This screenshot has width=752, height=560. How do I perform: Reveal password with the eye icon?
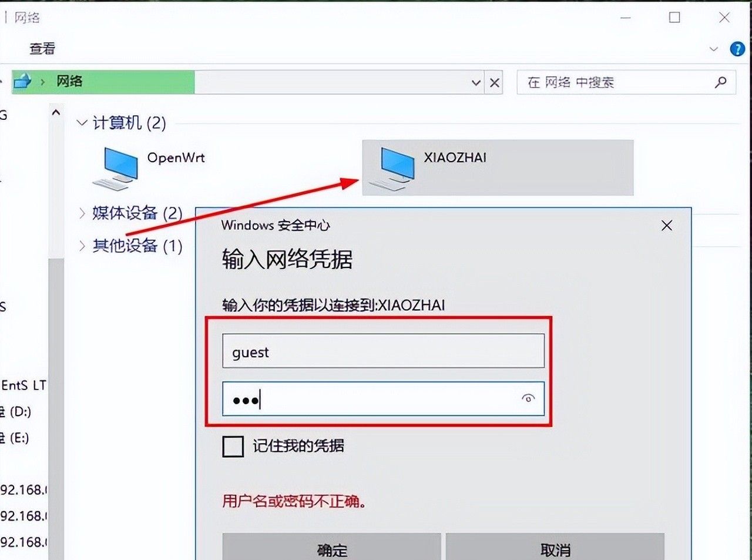tap(528, 398)
